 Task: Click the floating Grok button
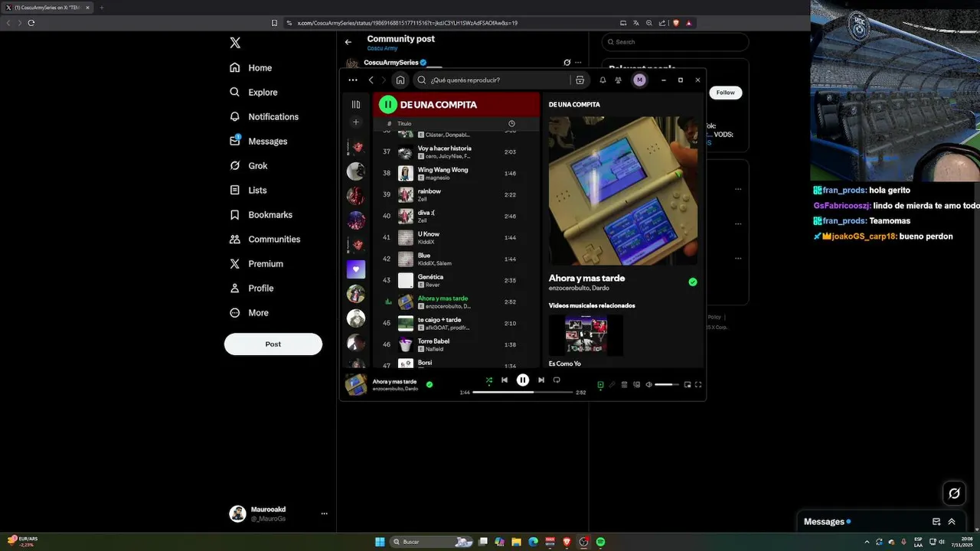954,494
